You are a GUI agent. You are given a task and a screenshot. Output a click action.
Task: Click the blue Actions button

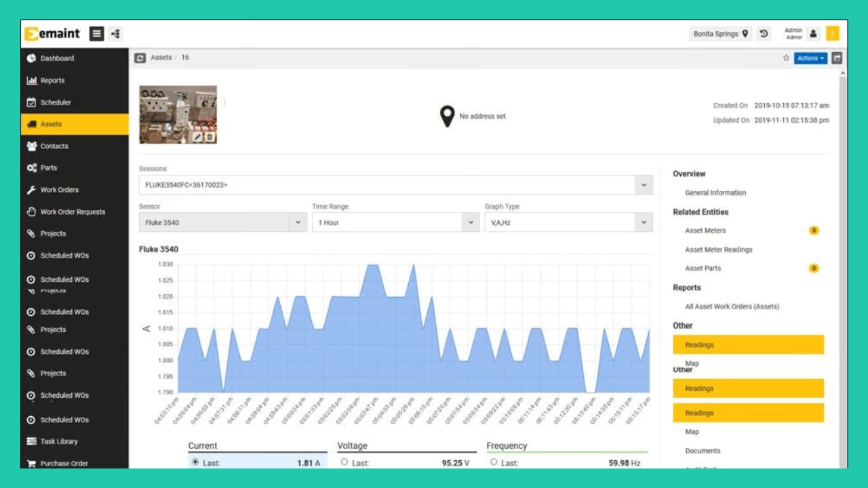810,58
